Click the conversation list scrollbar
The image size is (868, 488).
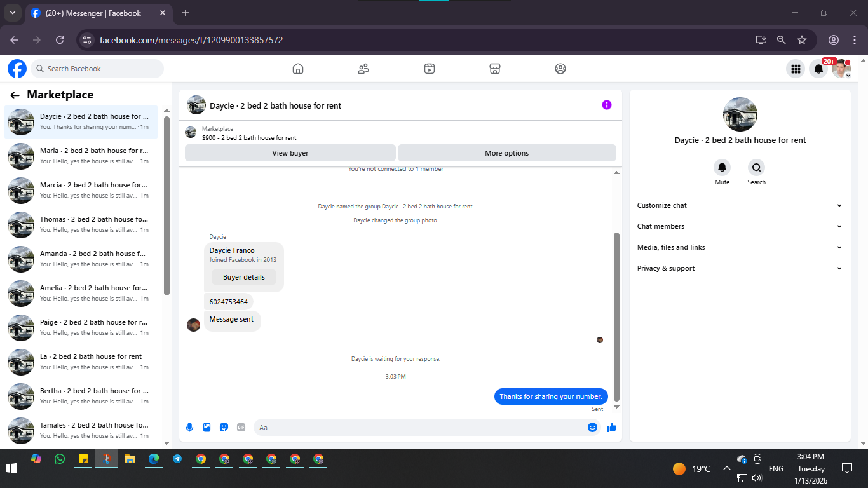[x=166, y=206]
